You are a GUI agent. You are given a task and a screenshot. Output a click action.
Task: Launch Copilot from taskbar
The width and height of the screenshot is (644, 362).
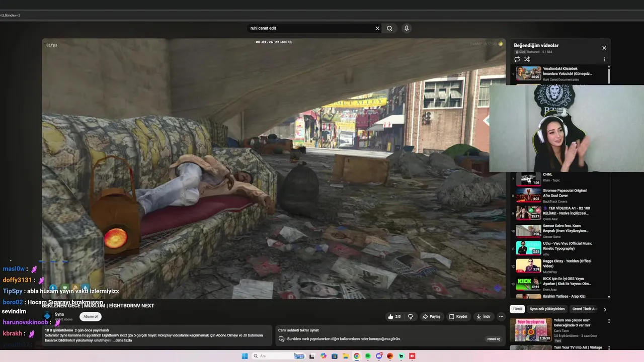coord(324,356)
